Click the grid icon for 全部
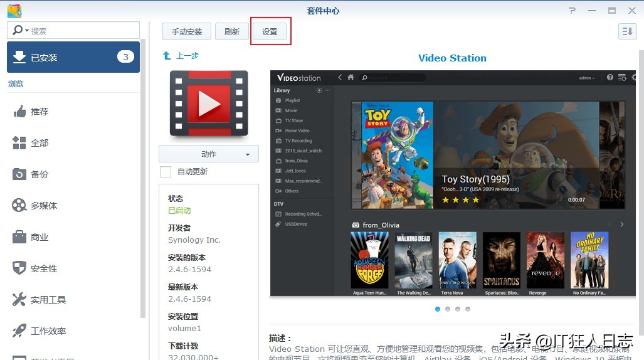Screen dimensions: 644x360 click(x=19, y=142)
